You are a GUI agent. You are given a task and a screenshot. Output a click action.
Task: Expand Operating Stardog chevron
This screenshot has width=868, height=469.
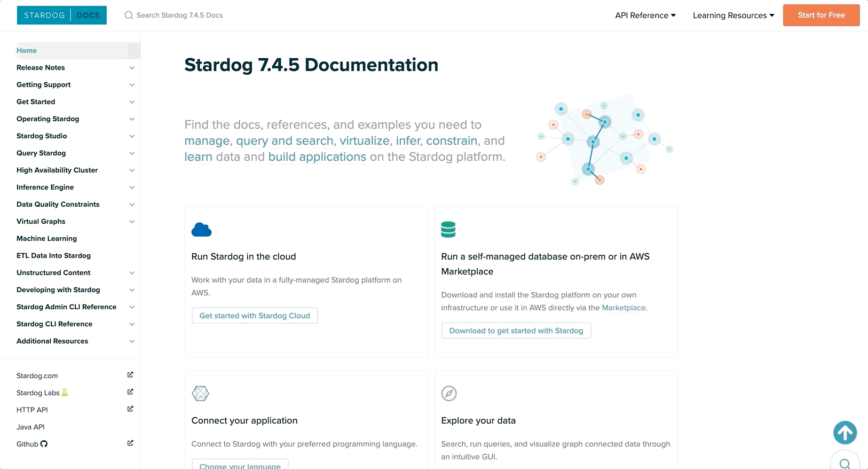[132, 119]
